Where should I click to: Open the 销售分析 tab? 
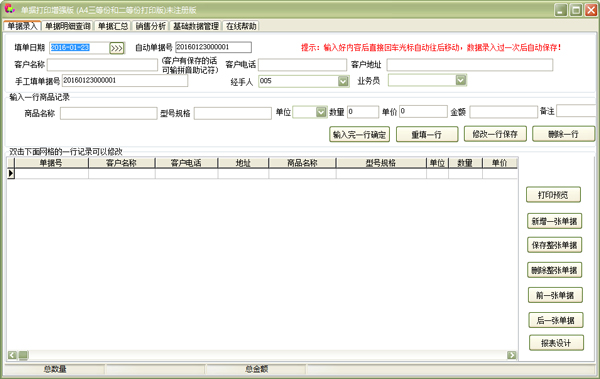(x=151, y=26)
